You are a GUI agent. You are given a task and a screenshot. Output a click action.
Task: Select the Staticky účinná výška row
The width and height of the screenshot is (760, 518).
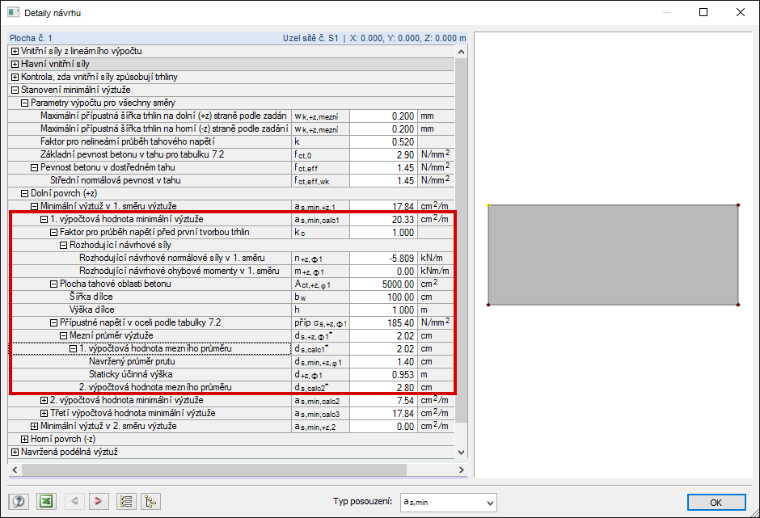[x=232, y=375]
